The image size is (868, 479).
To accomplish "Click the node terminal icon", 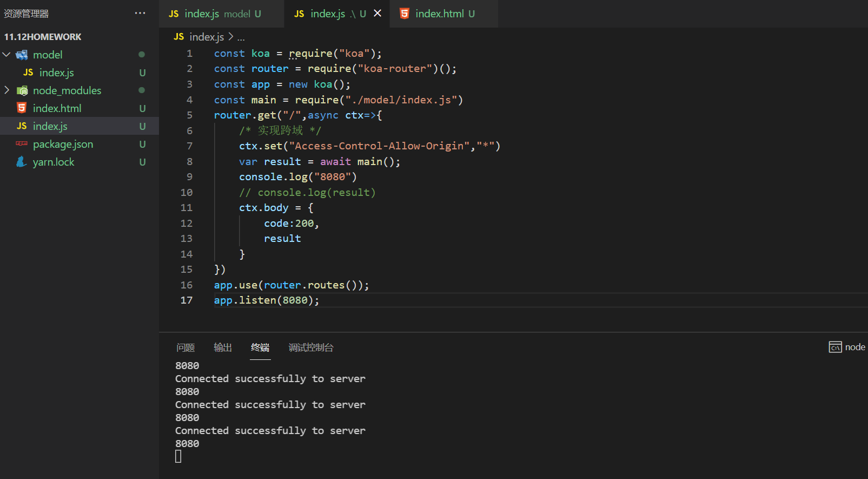I will (x=835, y=347).
